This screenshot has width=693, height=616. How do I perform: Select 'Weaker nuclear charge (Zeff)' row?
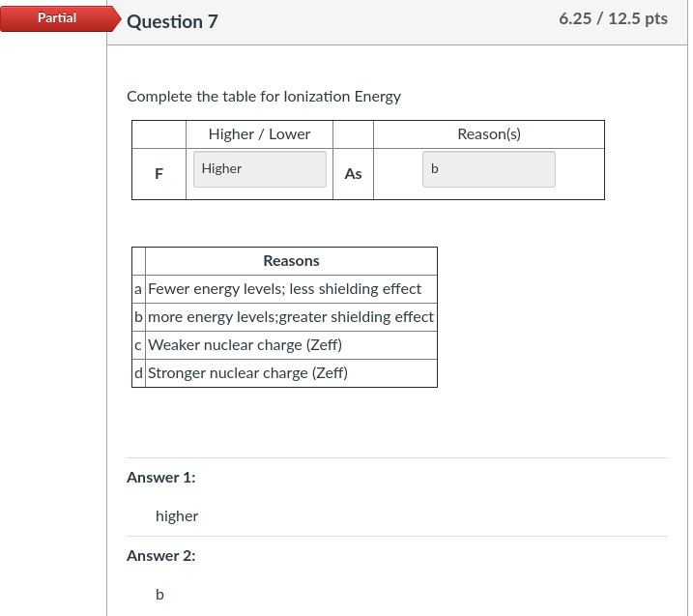point(245,345)
